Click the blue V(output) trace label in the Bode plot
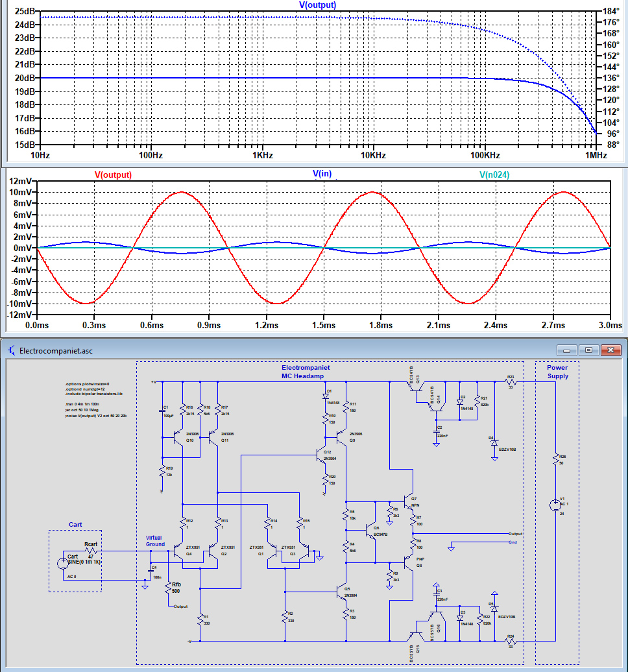The width and height of the screenshot is (628, 672). (x=318, y=5)
